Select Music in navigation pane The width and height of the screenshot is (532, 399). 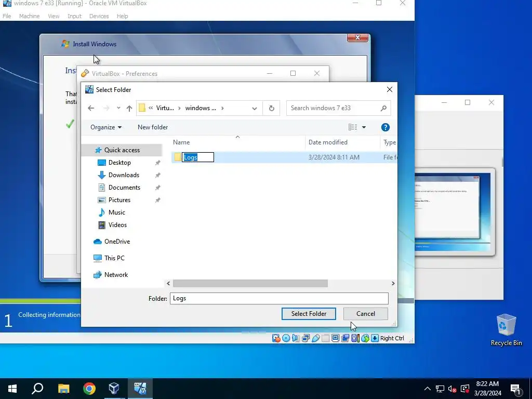tap(117, 212)
